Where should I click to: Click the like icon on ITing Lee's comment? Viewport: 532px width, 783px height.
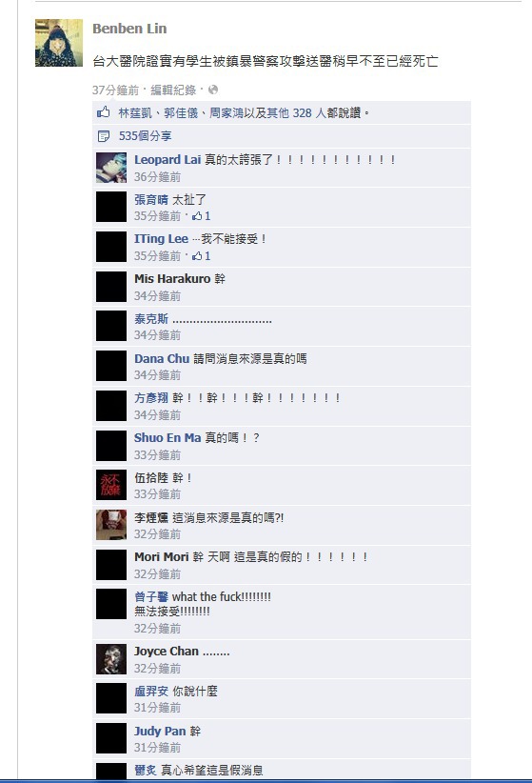198,255
